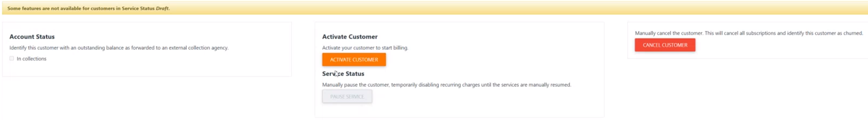
Task: Click the italic word Draft in the banner
Action: point(162,8)
